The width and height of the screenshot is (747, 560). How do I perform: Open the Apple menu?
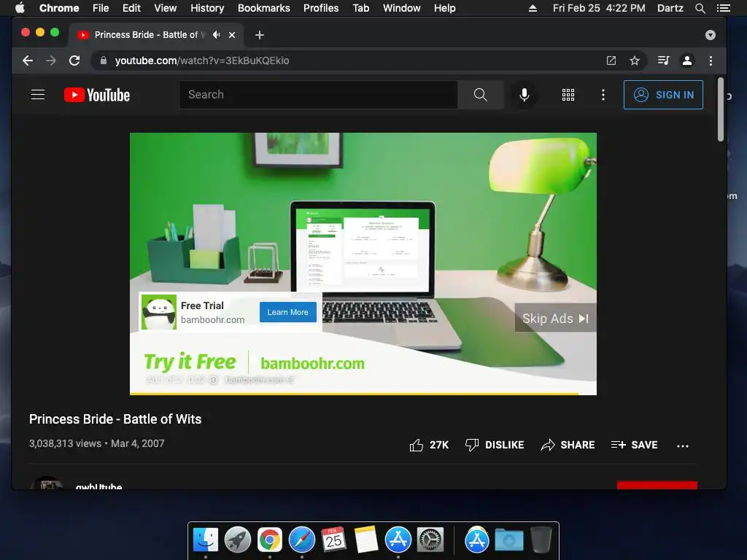click(20, 7)
